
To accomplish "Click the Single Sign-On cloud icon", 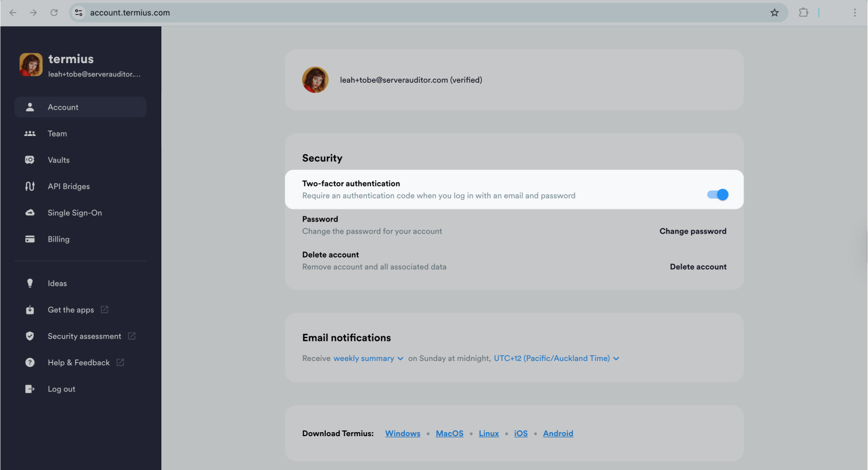I will click(30, 213).
